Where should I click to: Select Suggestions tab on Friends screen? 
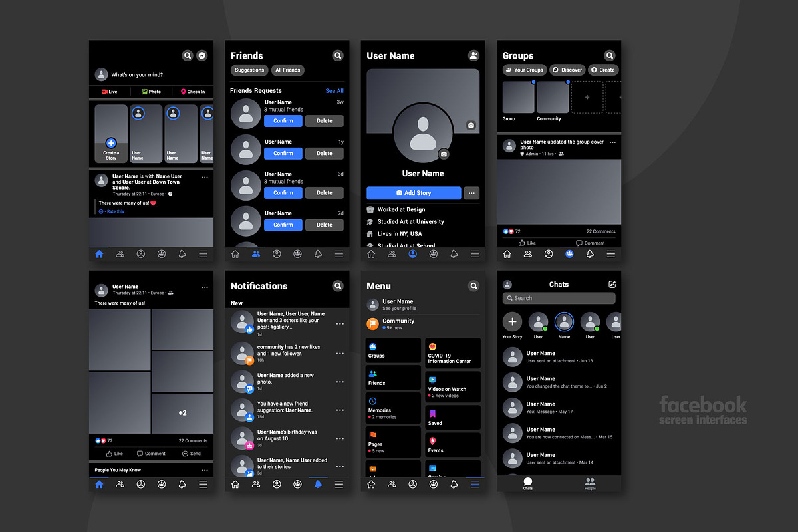click(x=249, y=70)
